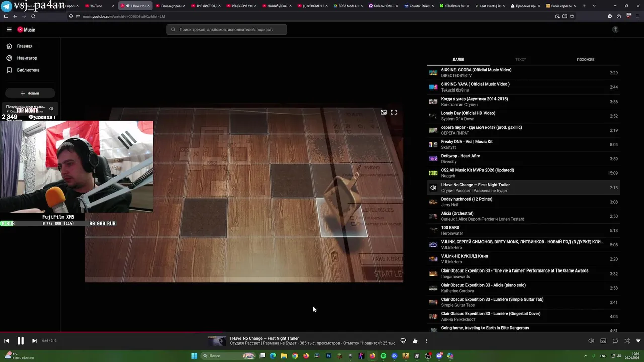Open the miniplayer icon on the video
644x362 pixels.
384,112
